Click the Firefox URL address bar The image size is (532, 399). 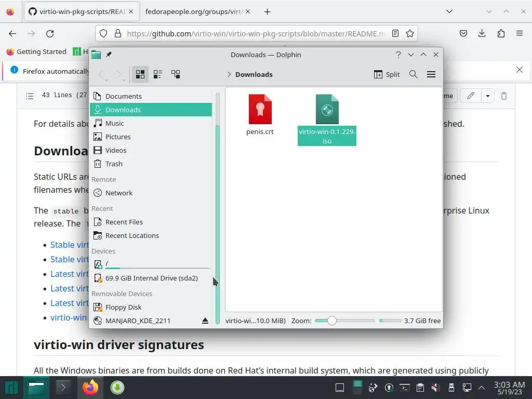pos(256,34)
